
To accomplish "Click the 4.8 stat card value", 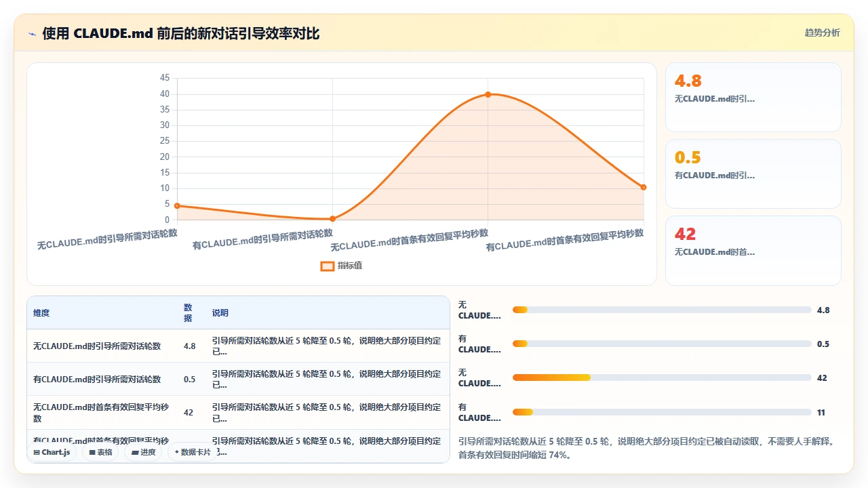I will pos(688,81).
